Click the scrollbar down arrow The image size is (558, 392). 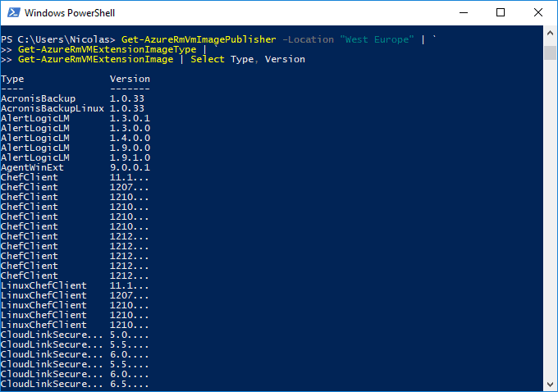[x=550, y=384]
